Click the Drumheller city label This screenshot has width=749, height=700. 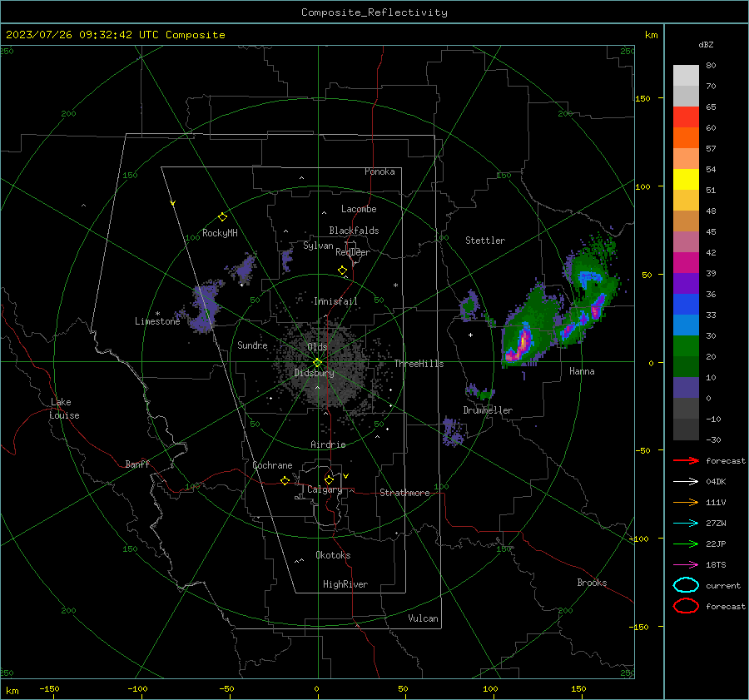point(488,410)
